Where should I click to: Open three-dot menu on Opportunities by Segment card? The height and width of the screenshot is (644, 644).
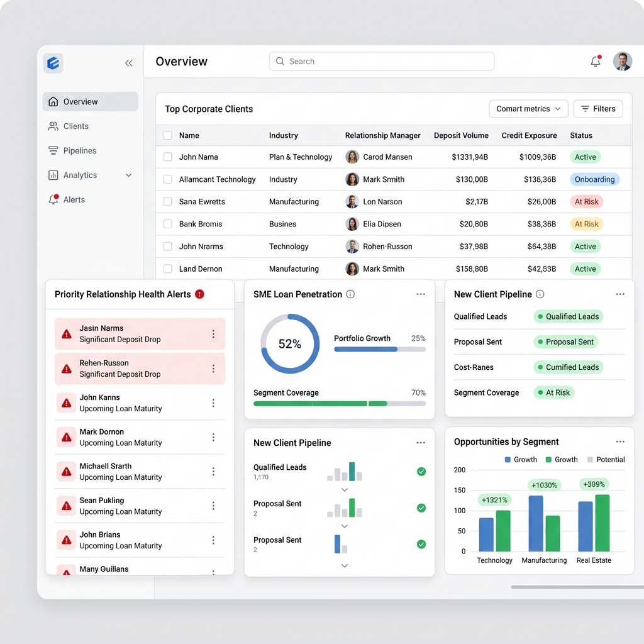tap(620, 441)
